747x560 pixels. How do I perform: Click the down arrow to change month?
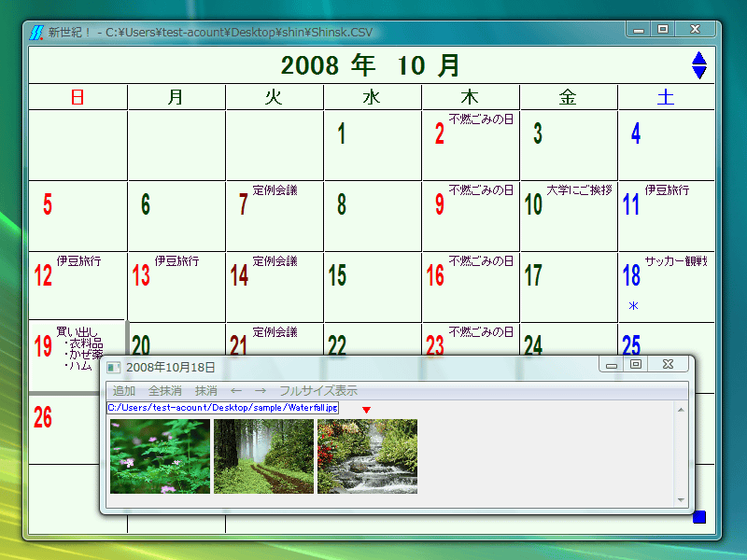[x=698, y=73]
